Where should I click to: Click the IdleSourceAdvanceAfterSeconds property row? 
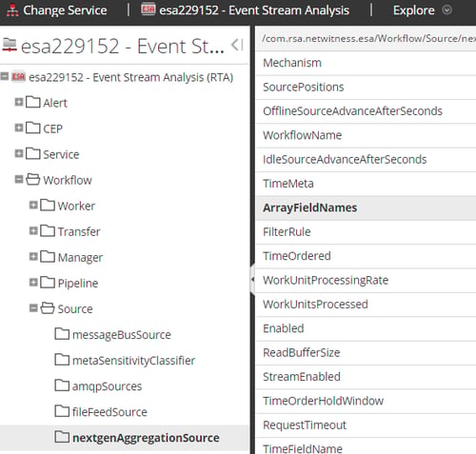[x=366, y=159]
